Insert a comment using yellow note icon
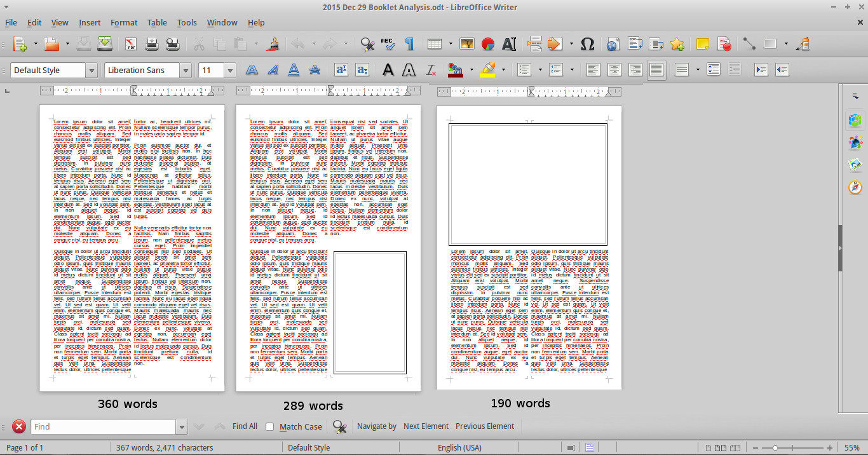Viewport: 868px width, 455px height. [x=702, y=44]
